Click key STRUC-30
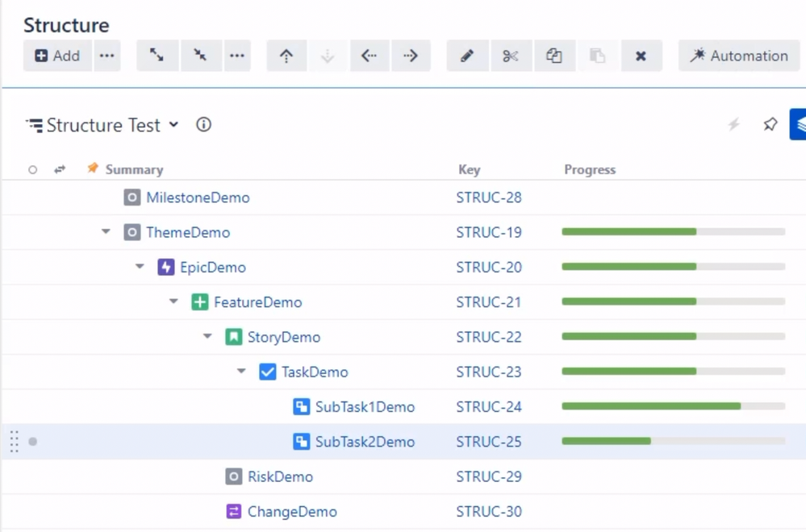 (x=489, y=512)
